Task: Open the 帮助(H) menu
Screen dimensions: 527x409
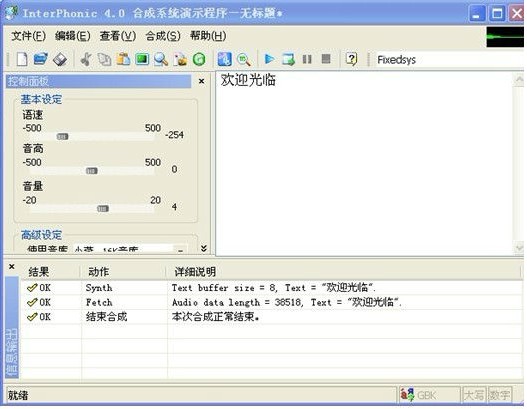Action: (208, 36)
